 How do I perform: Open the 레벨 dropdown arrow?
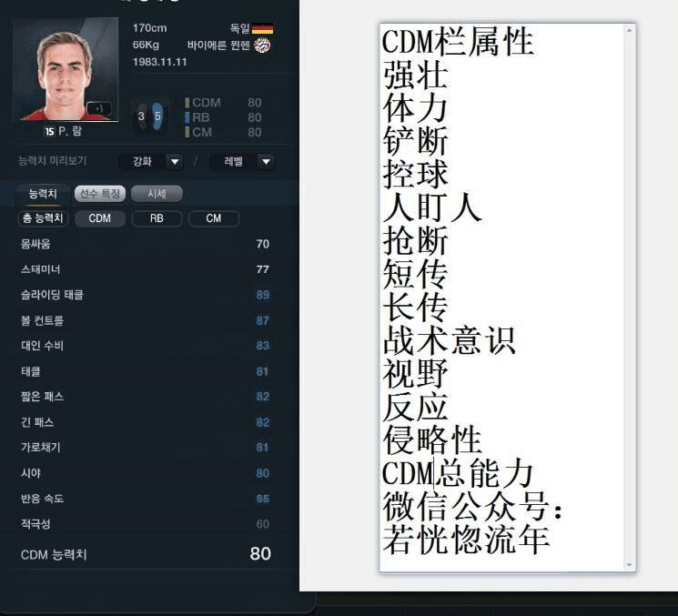point(267,162)
